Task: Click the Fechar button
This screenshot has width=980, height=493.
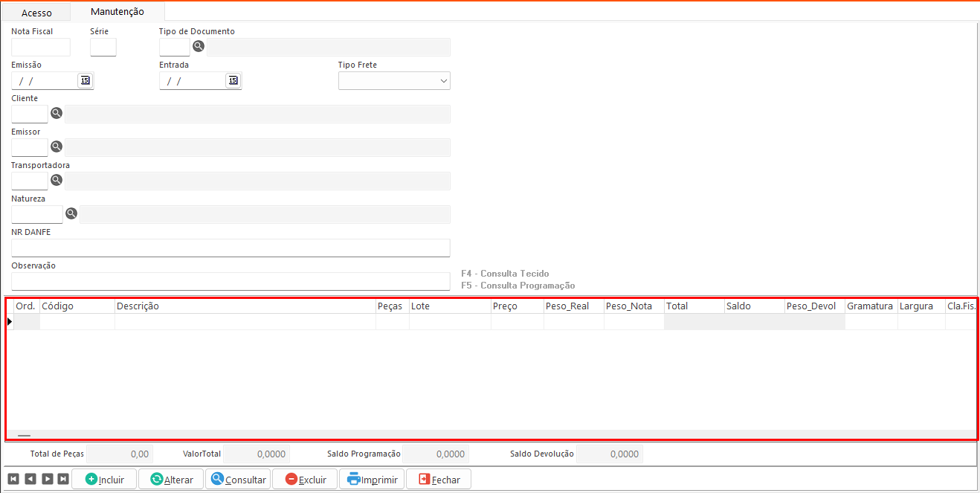Action: [438, 480]
